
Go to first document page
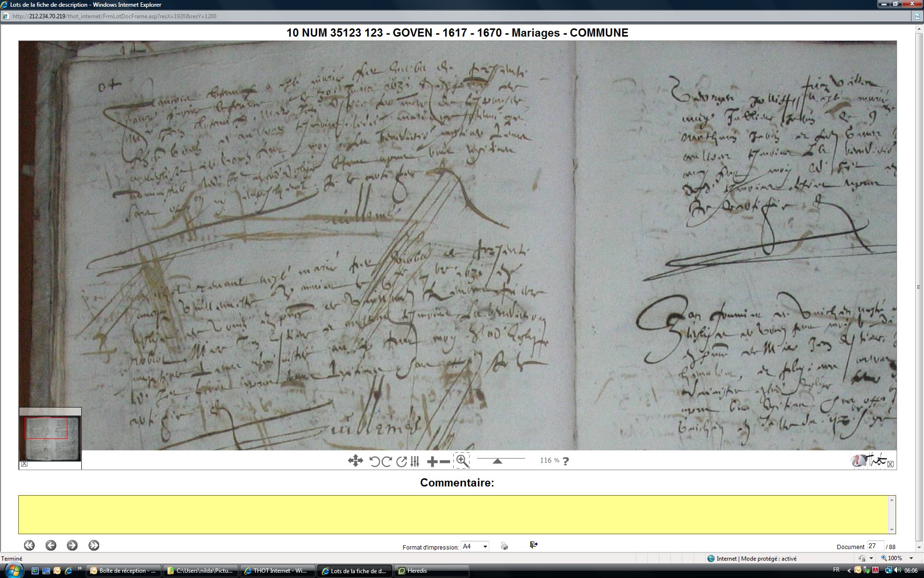tap(29, 545)
